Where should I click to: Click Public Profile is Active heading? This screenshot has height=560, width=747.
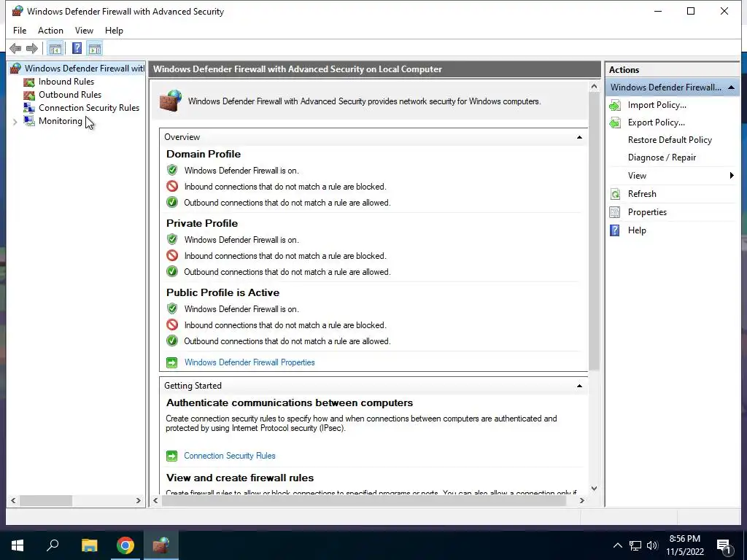(x=223, y=293)
